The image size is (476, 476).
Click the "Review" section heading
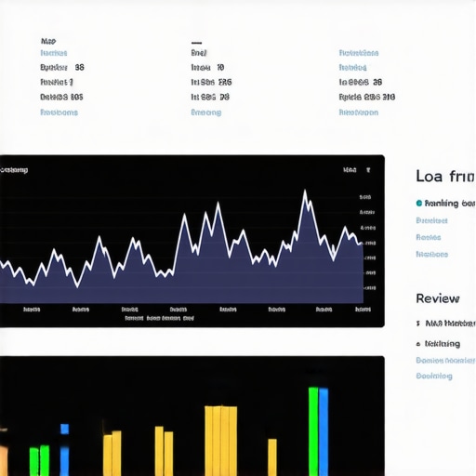coord(437,298)
